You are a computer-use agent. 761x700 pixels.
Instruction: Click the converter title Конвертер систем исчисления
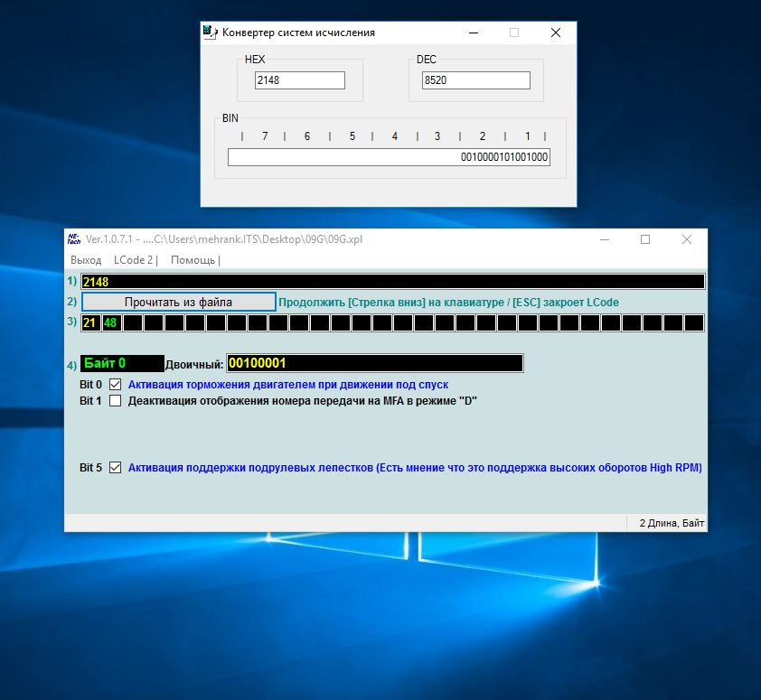point(298,33)
